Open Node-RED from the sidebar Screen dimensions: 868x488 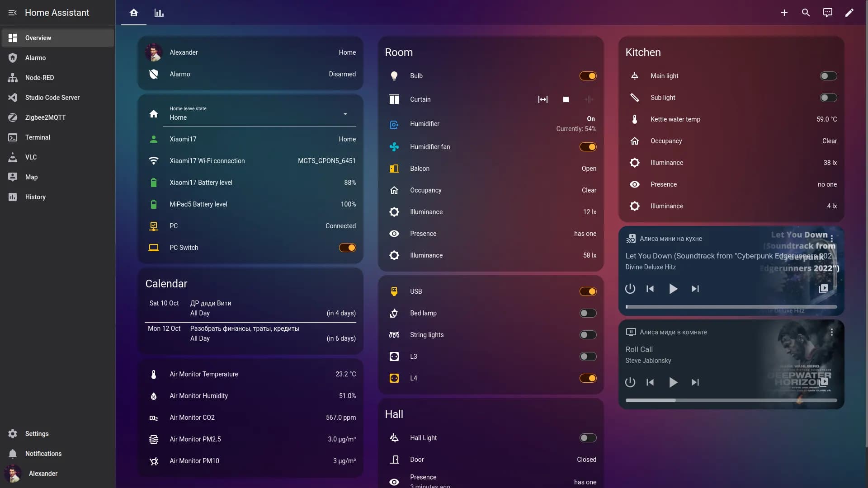point(57,78)
